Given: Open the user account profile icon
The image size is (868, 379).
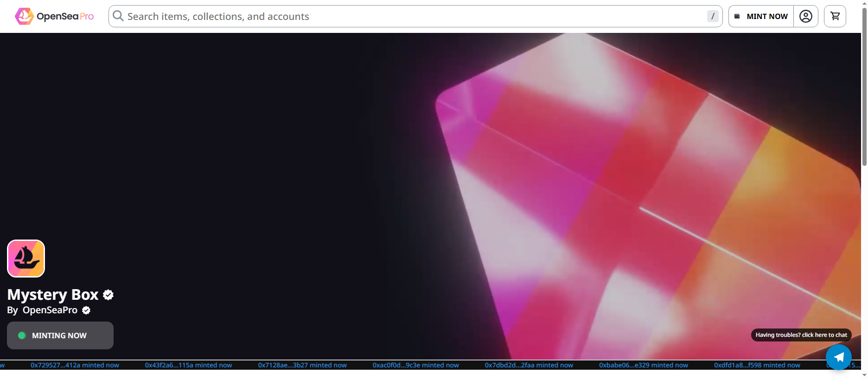Looking at the screenshot, I should [x=806, y=16].
